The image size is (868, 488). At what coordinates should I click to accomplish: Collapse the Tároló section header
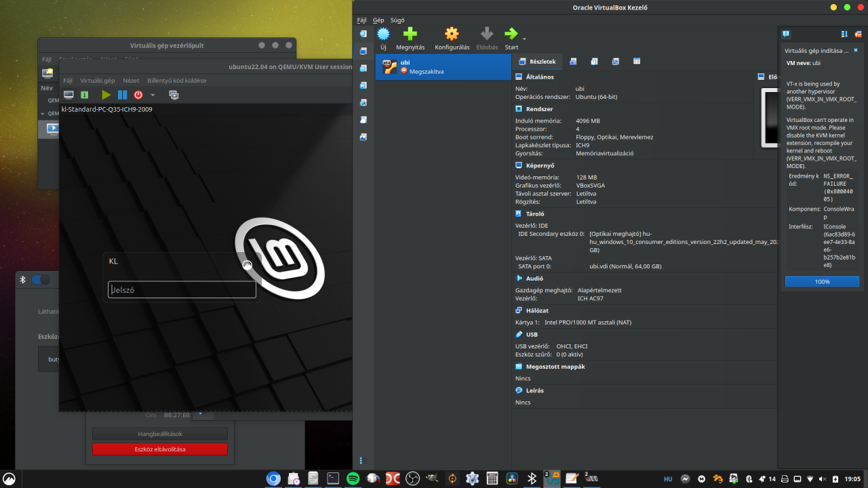point(535,213)
